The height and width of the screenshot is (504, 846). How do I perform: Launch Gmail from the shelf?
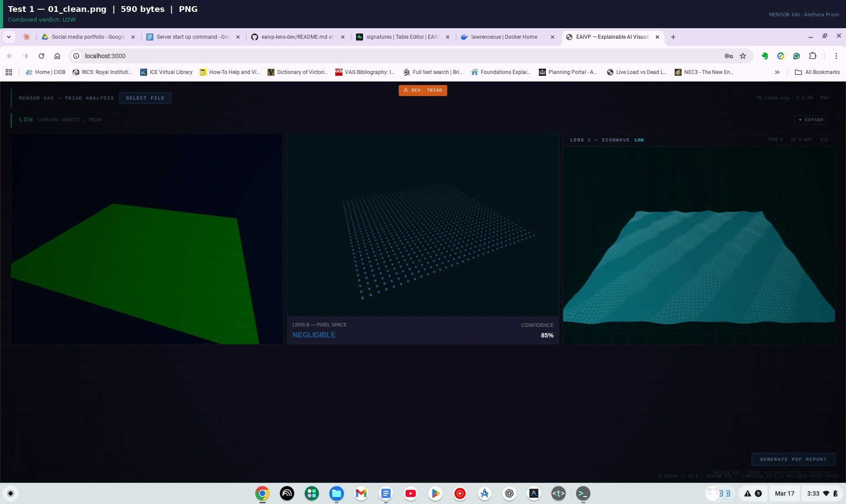tap(361, 493)
